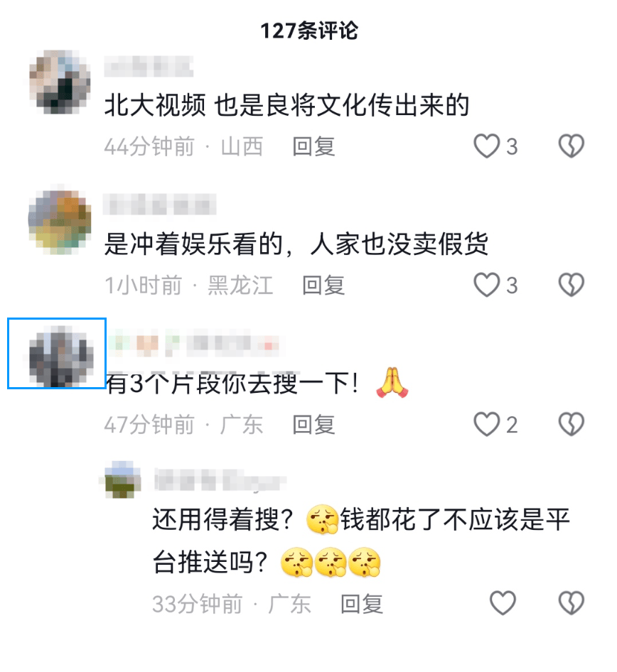Reply to the 47分钟前 广东 comment

point(313,425)
